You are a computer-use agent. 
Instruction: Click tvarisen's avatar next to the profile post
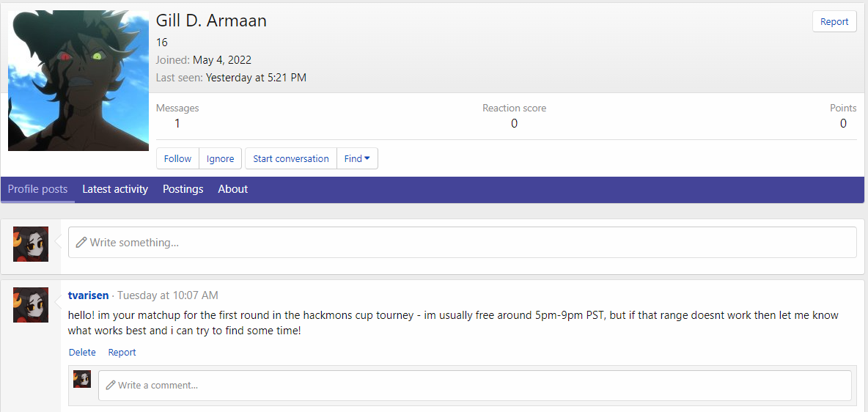pyautogui.click(x=31, y=305)
